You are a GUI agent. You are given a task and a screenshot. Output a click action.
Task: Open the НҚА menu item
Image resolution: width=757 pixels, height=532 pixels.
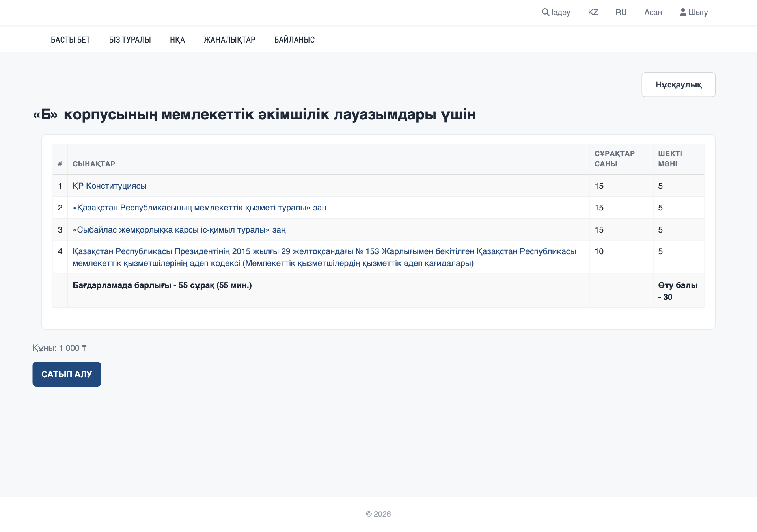(177, 40)
